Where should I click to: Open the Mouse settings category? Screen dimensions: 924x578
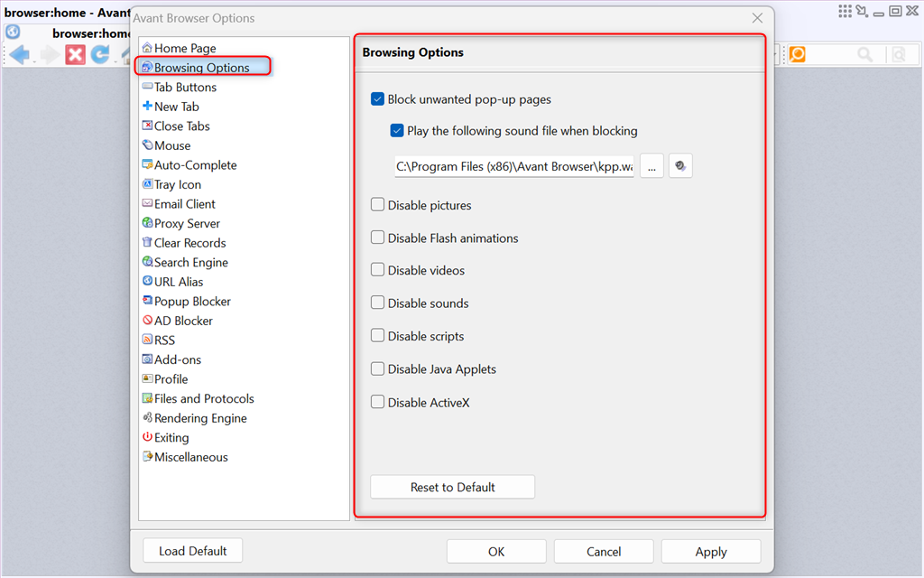pos(166,145)
